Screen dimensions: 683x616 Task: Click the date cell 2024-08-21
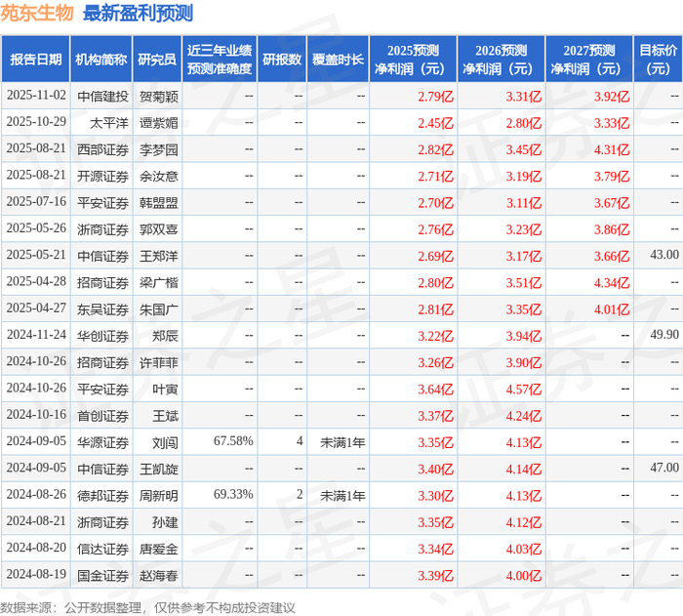(36, 520)
